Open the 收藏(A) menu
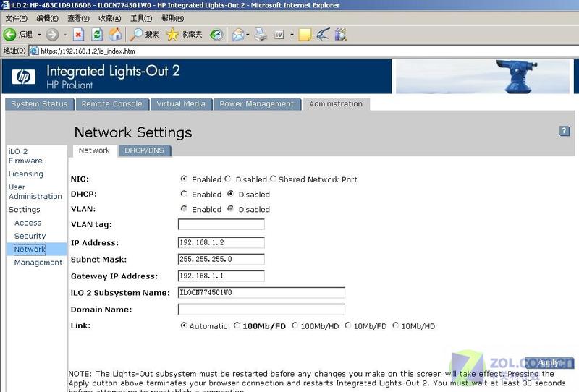The image size is (579, 392). point(110,18)
